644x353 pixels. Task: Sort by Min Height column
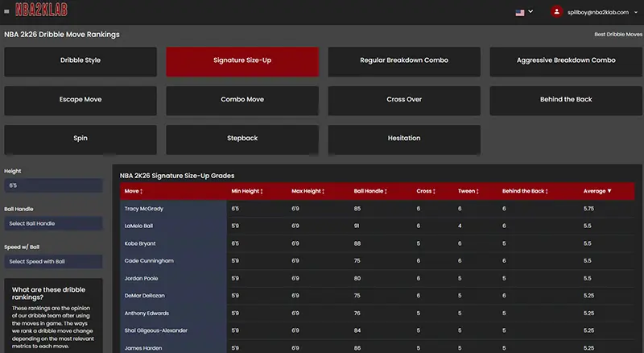[262, 191]
